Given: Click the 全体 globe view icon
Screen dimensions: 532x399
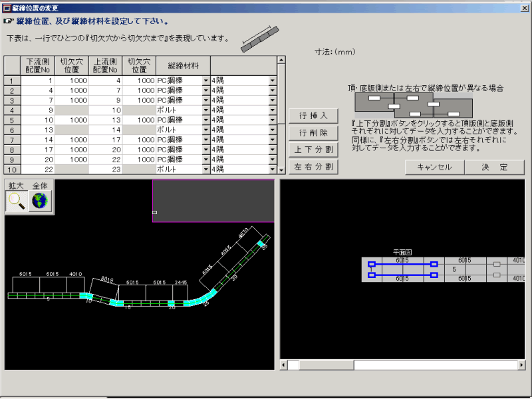Looking at the screenshot, I should click(x=41, y=201).
